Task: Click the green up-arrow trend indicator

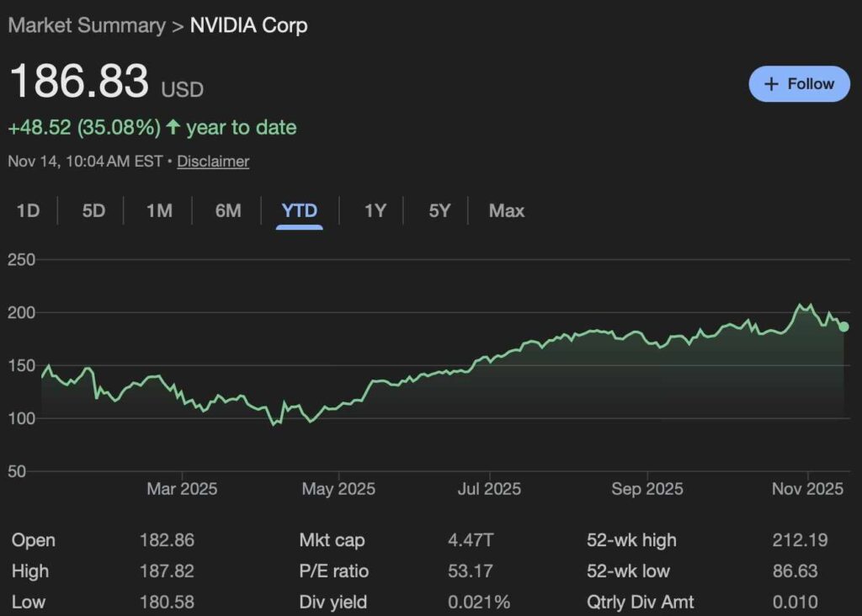Action: click(171, 127)
